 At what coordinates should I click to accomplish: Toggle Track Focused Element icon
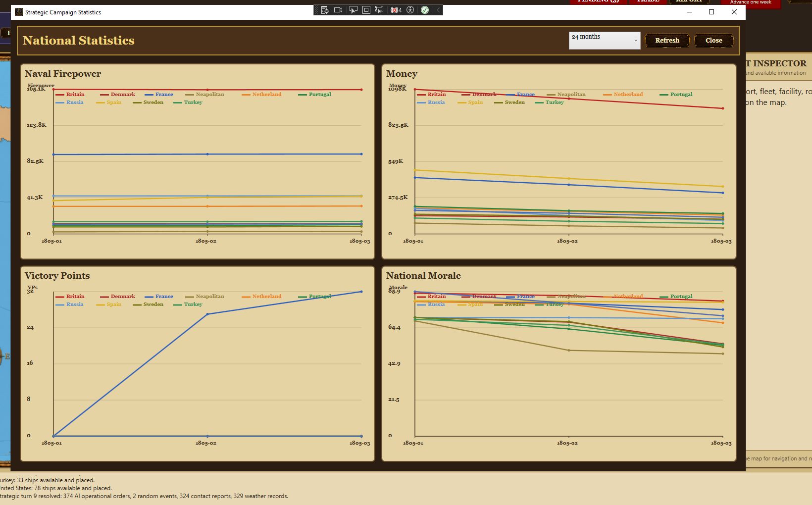tap(379, 10)
